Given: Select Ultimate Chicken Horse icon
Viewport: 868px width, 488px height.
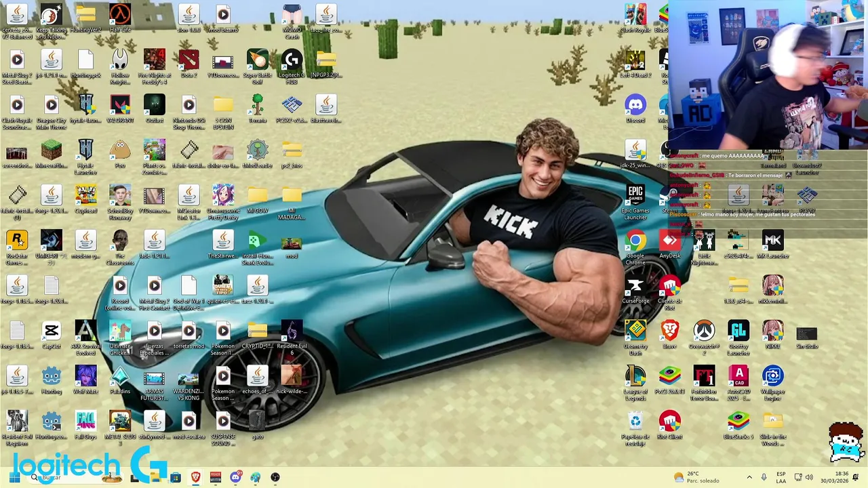Looking at the screenshot, I should click(120, 331).
